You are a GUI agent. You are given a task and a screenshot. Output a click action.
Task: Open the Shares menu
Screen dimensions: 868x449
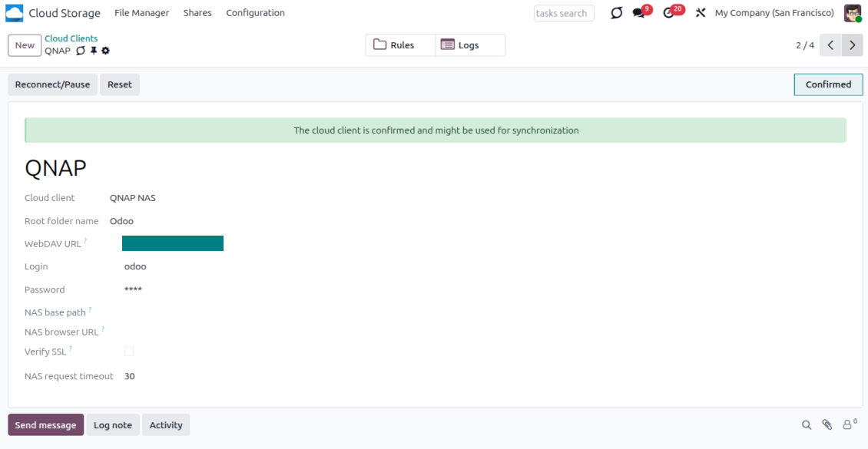click(197, 13)
